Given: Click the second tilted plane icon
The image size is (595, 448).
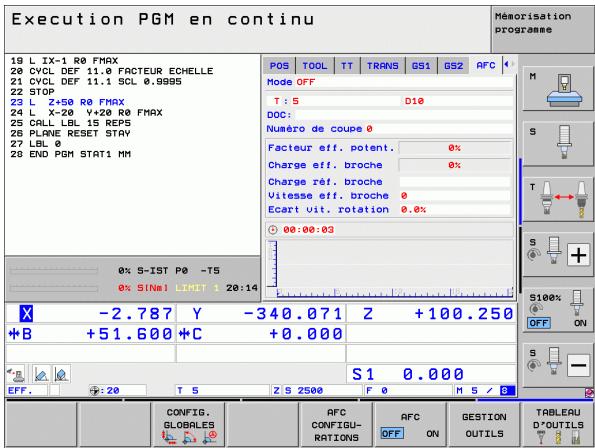Looking at the screenshot, I should (x=61, y=374).
